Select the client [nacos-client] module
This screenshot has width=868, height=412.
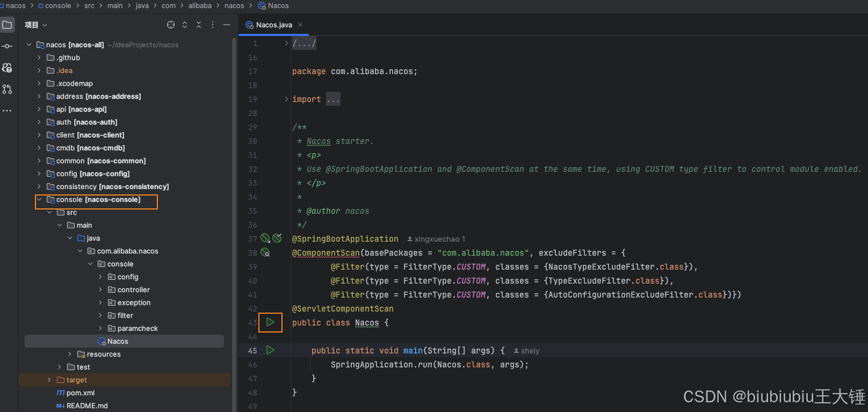pyautogui.click(x=85, y=135)
